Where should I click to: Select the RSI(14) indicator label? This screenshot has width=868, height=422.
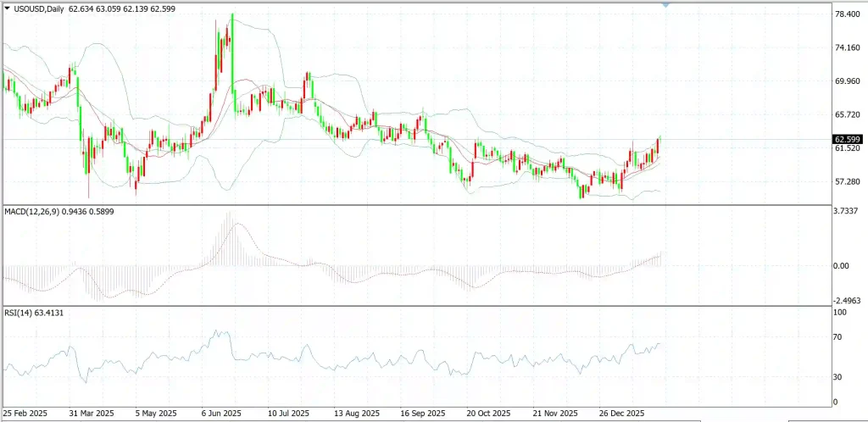point(19,313)
